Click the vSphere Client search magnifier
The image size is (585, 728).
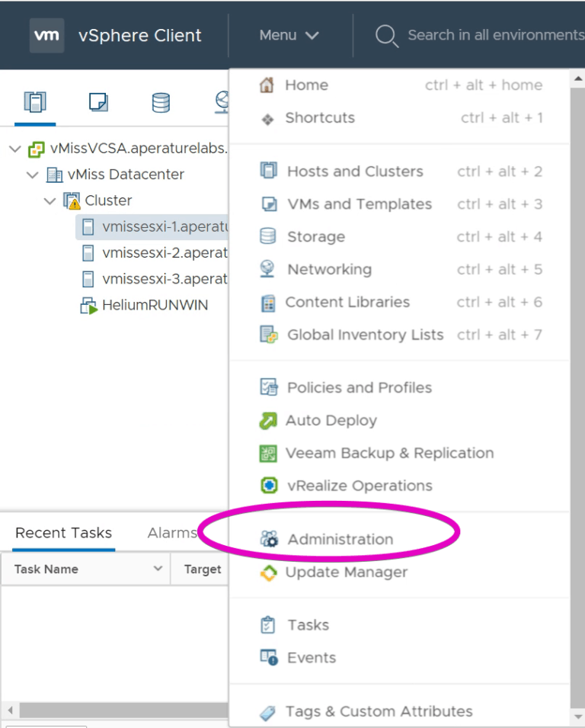(385, 35)
